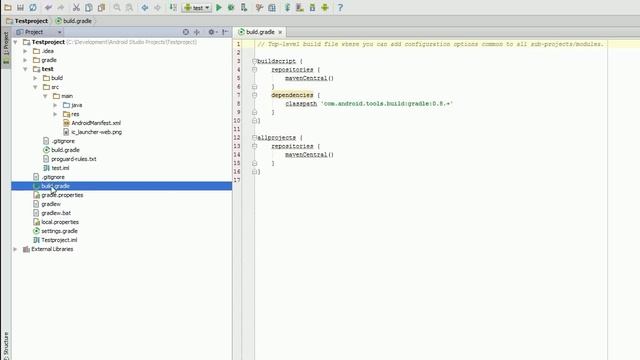Expand the External Libraries node
This screenshot has height=360, width=640.
[16, 249]
